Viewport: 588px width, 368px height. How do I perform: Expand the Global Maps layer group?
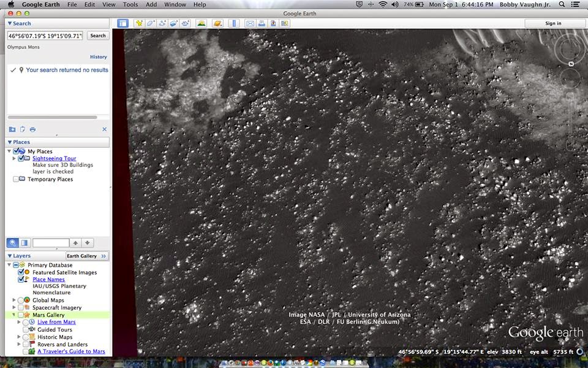click(x=14, y=300)
